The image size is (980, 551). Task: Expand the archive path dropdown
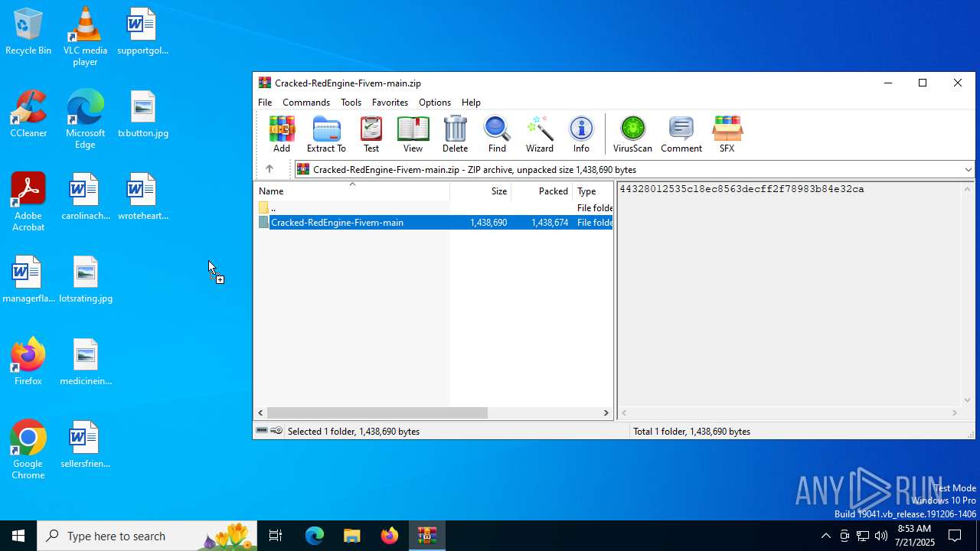click(x=968, y=170)
